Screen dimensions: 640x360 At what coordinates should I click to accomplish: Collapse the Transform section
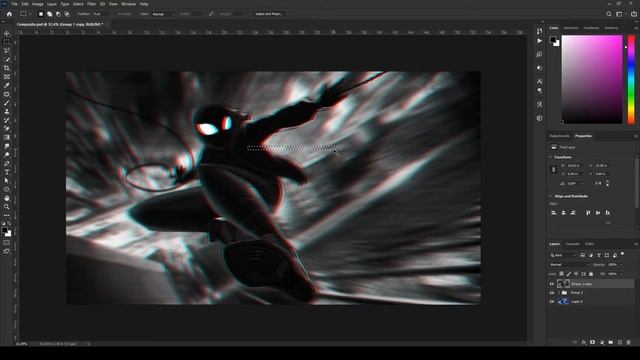pos(551,157)
